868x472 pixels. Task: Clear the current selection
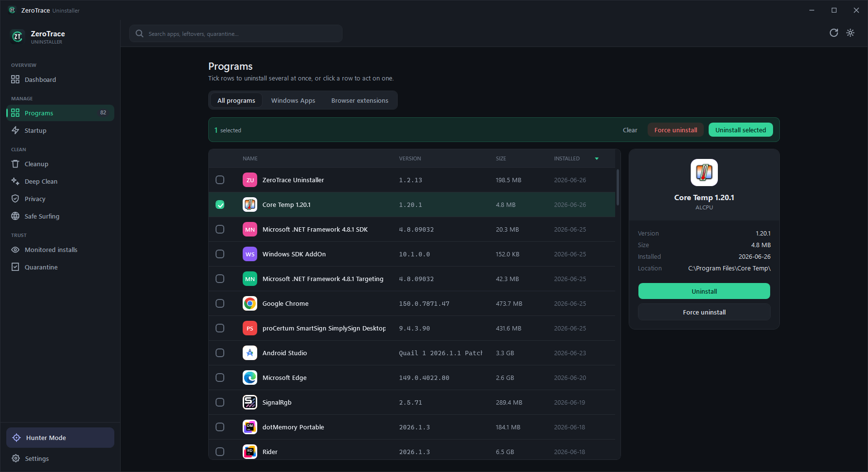coord(630,130)
